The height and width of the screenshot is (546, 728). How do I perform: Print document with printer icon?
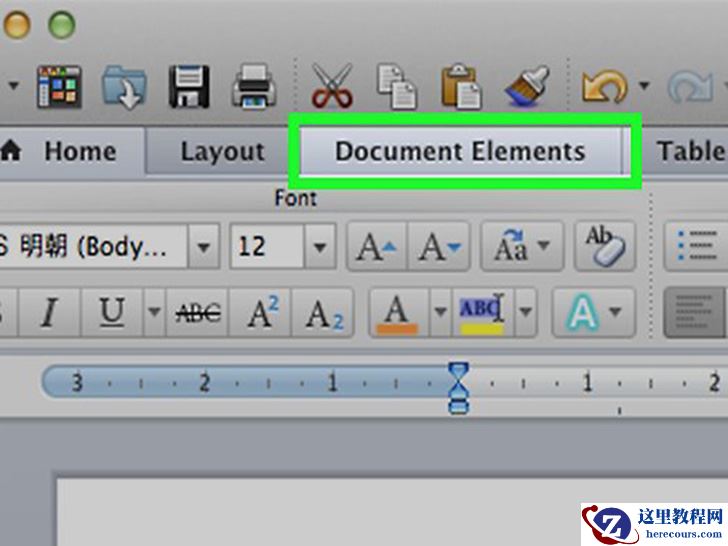point(254,87)
